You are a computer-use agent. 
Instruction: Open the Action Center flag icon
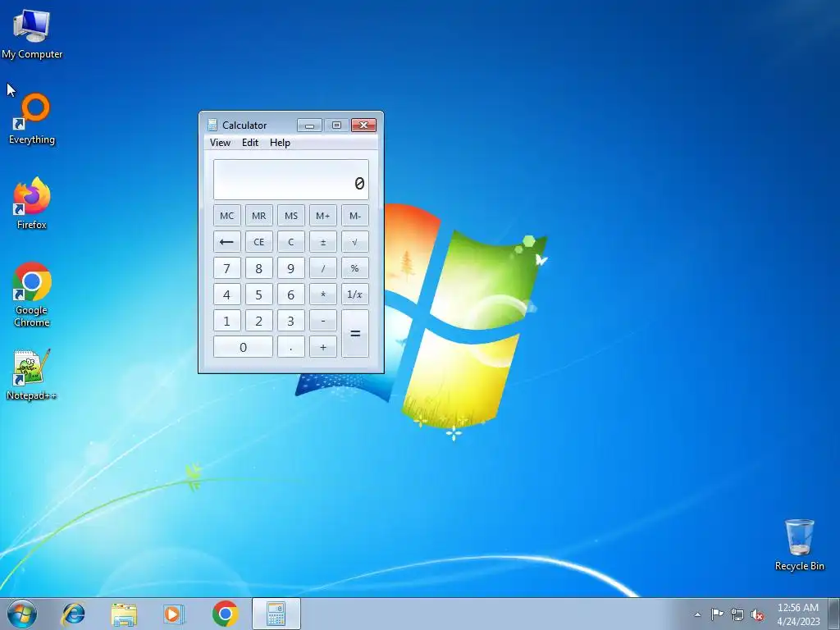click(x=717, y=614)
